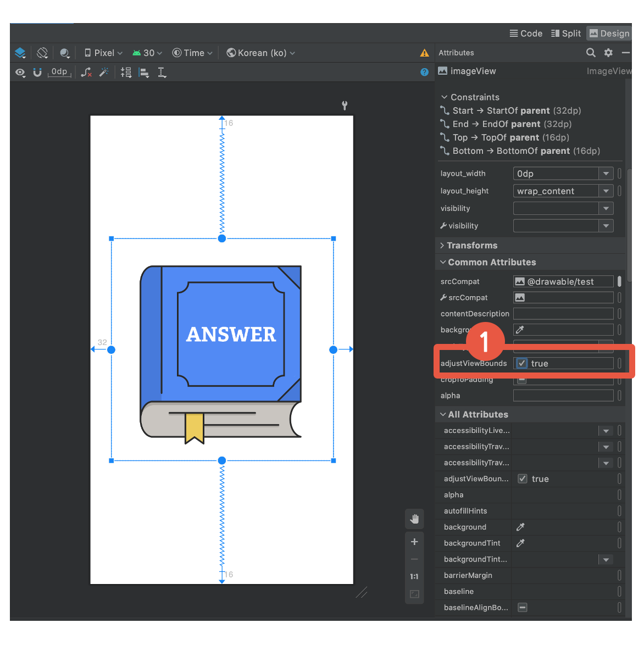Screen dimensions: 644x645
Task: Open the Time theme dropdown
Action: click(192, 53)
